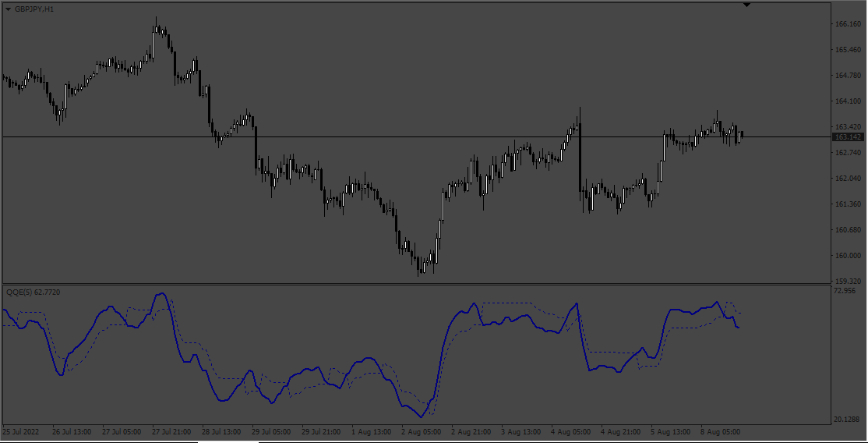Click the 1 Aug 13:00 time label
Image resolution: width=868 pixels, height=443 pixels.
click(371, 431)
